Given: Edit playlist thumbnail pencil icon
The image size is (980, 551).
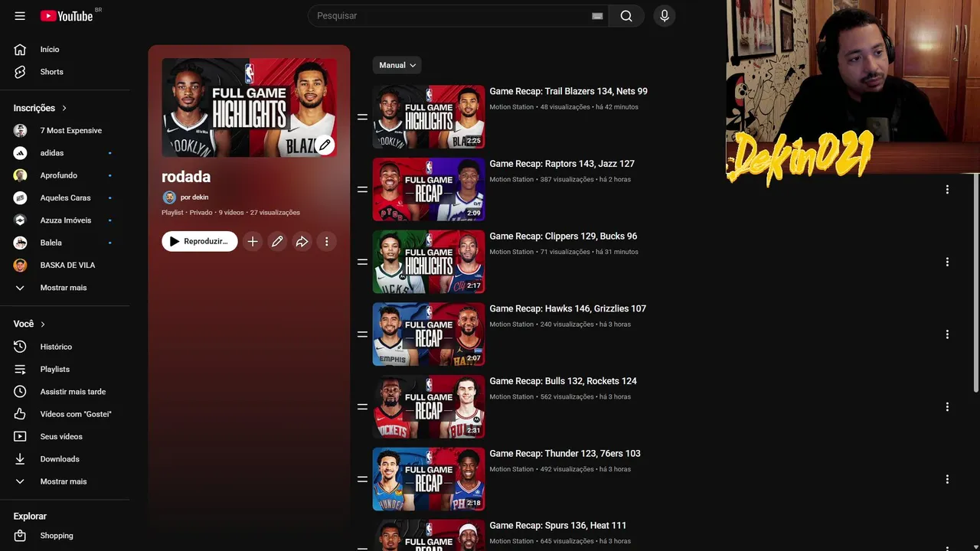Looking at the screenshot, I should (x=325, y=145).
